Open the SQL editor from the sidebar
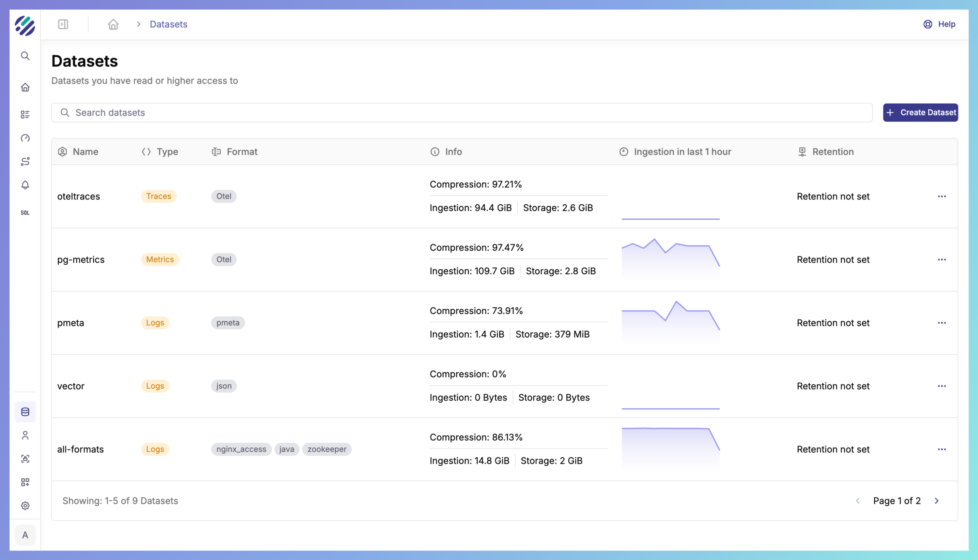The height and width of the screenshot is (560, 978). click(25, 213)
